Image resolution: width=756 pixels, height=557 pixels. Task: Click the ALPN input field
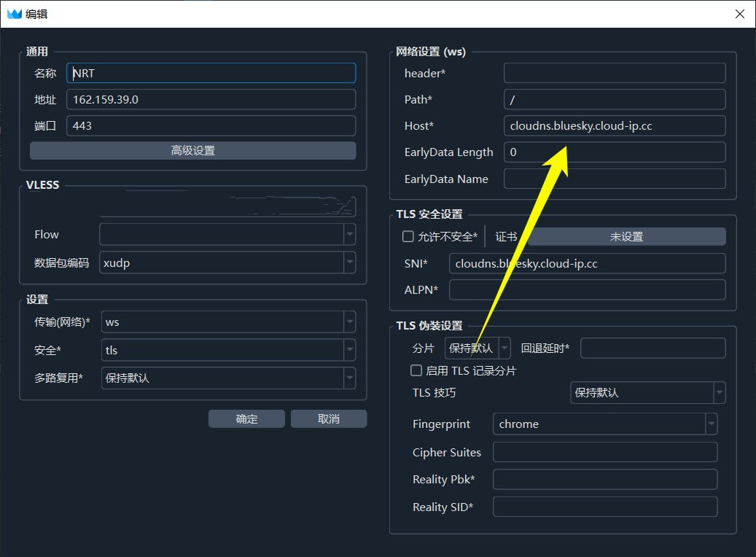(x=588, y=290)
